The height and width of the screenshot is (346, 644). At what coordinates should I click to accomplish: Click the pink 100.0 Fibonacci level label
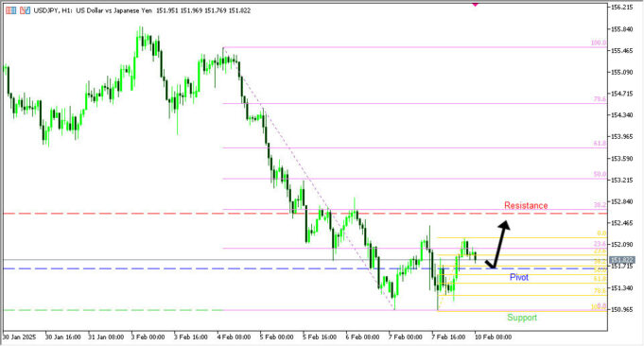[598, 43]
